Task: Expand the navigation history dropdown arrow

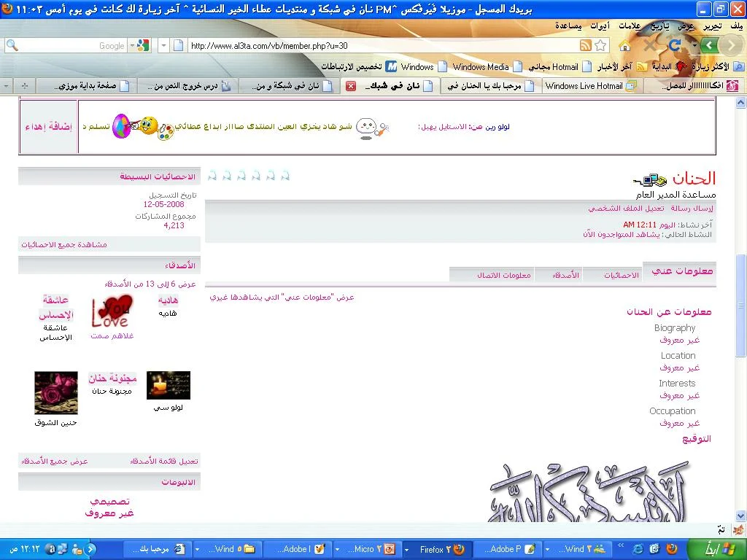Action: point(693,45)
